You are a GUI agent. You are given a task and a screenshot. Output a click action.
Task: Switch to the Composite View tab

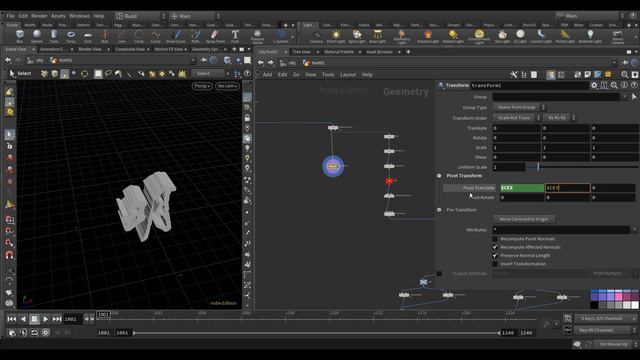[x=129, y=49]
